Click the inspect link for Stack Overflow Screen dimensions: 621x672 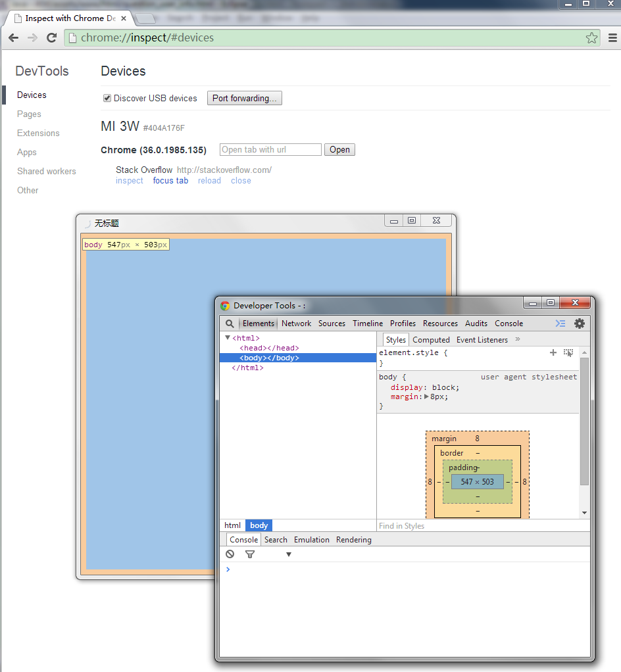[130, 181]
